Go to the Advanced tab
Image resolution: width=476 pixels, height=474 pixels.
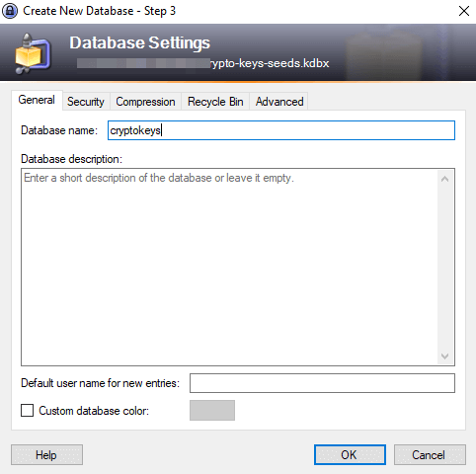coord(279,102)
